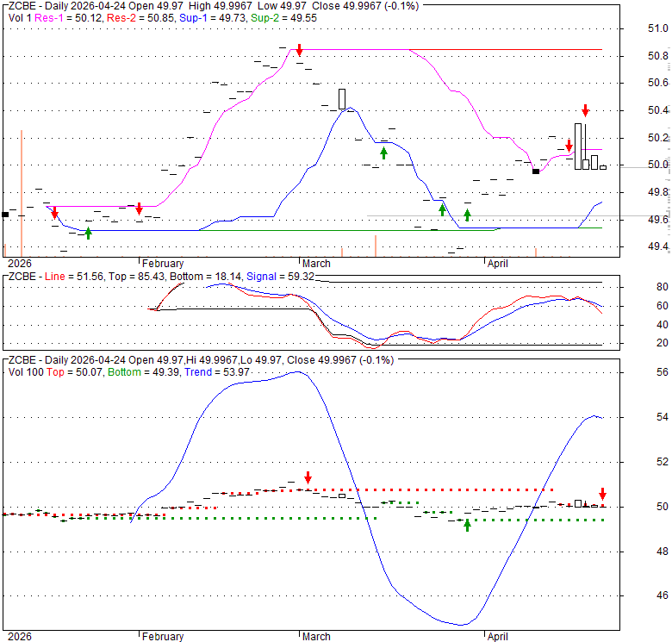Select the highest red arrow in late April on the top chart
This screenshot has height=642, width=672.
click(x=585, y=109)
